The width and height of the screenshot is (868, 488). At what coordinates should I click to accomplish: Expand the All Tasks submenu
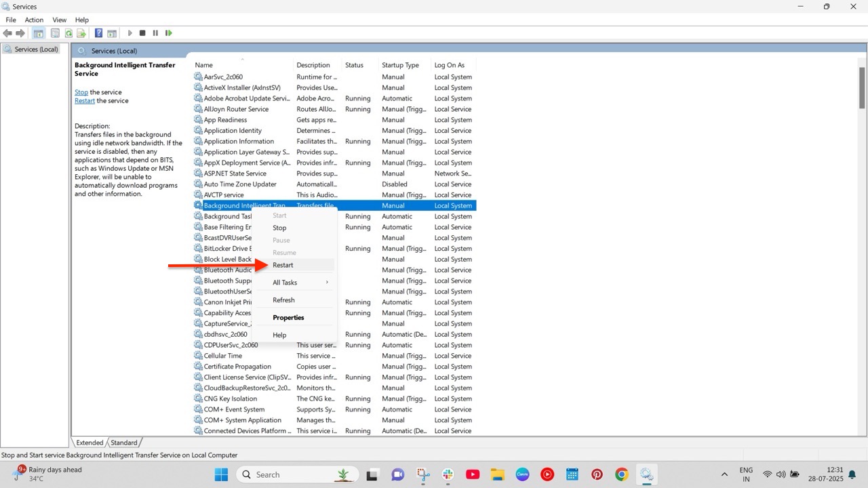coord(285,281)
